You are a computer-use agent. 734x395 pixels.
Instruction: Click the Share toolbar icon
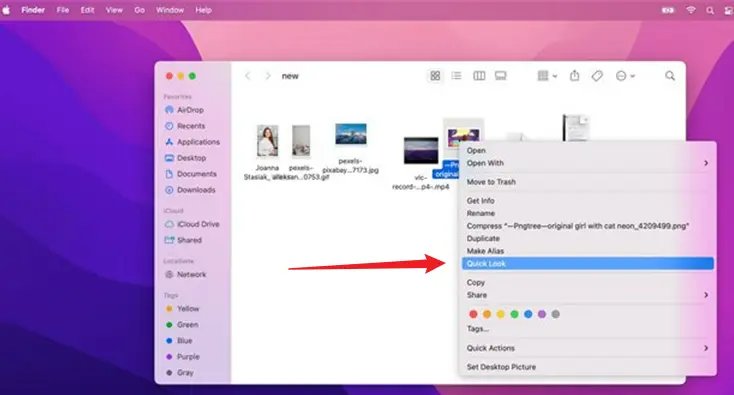[x=574, y=76]
